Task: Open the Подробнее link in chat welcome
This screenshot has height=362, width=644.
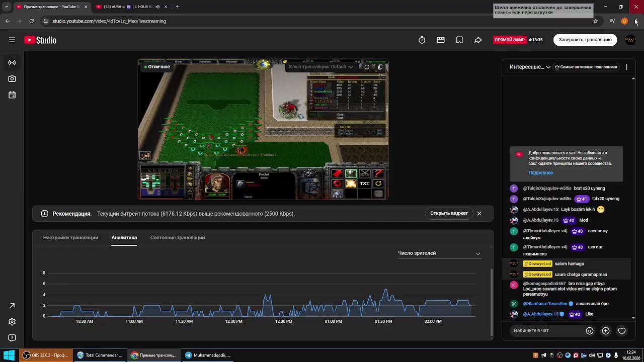Action: click(540, 173)
